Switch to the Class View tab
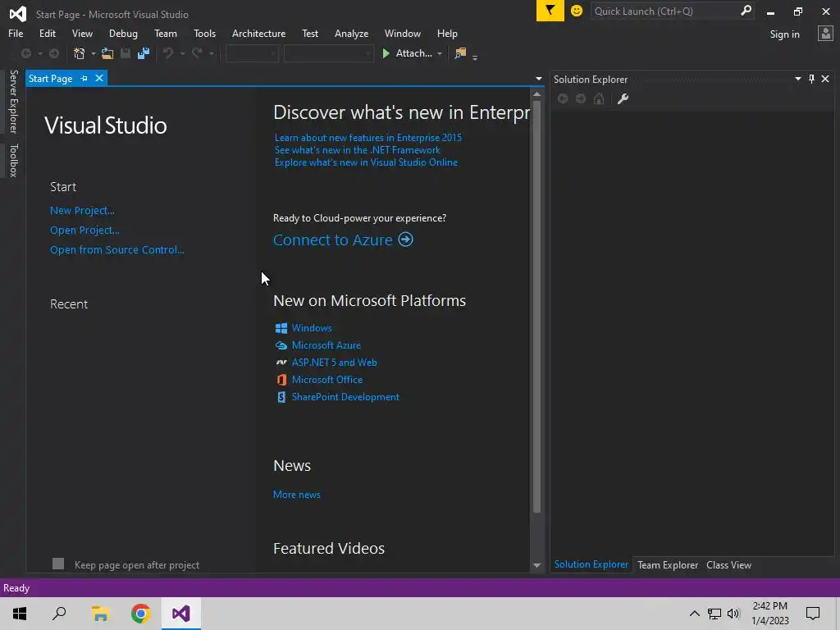 point(728,564)
